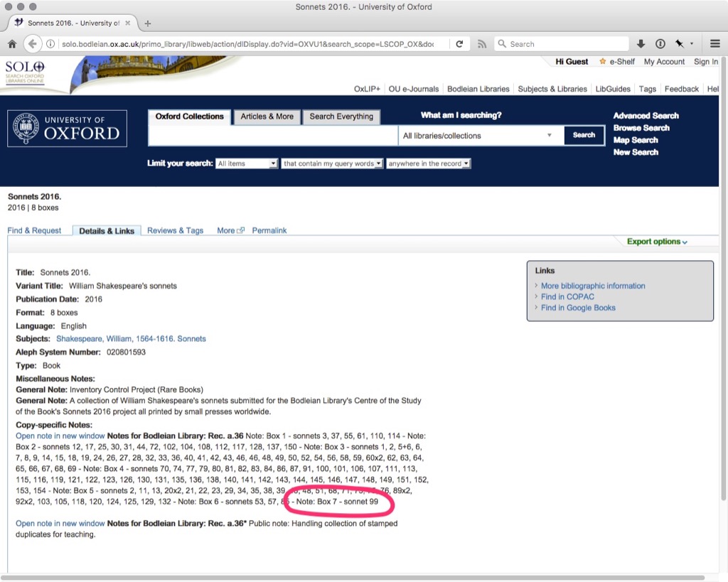Click the SOLO logo

25,73
